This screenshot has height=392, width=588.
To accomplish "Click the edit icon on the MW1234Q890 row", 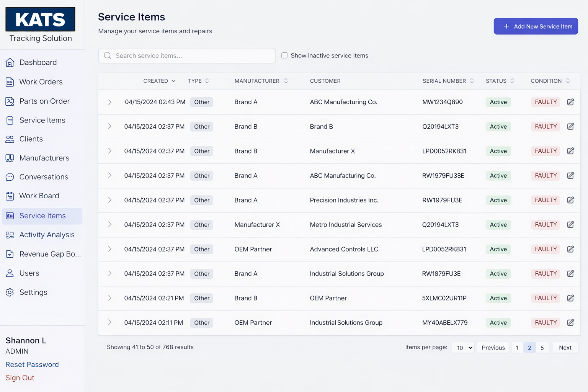I will pos(570,102).
